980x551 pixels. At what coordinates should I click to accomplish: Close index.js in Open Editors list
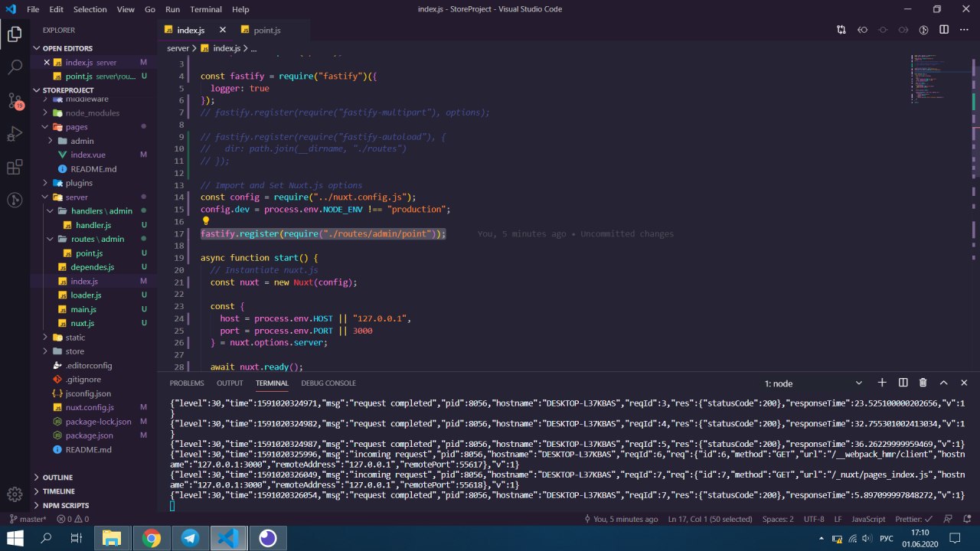point(47,63)
